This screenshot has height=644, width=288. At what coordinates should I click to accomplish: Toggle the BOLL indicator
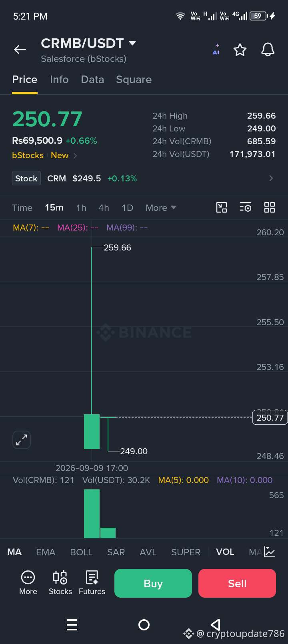pyautogui.click(x=81, y=552)
